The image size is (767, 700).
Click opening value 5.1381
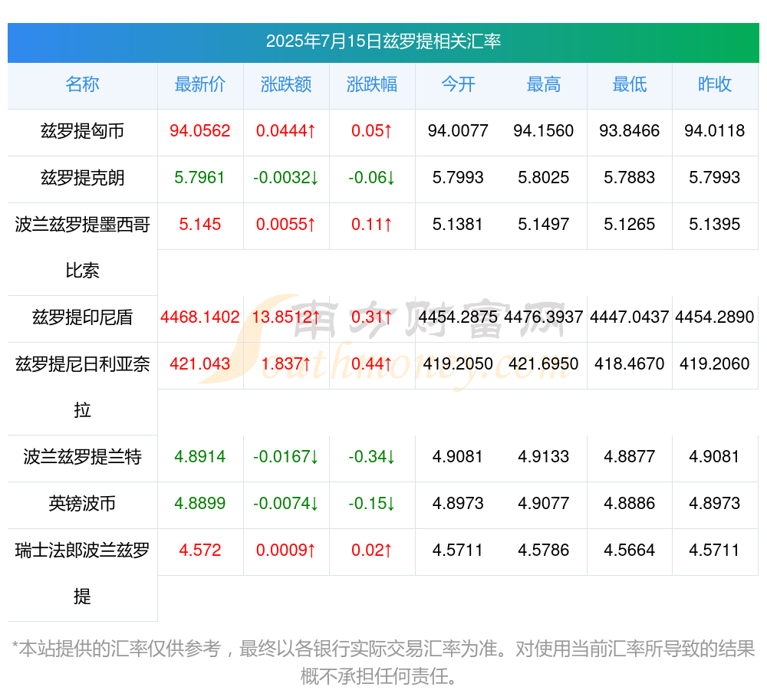pyautogui.click(x=458, y=224)
